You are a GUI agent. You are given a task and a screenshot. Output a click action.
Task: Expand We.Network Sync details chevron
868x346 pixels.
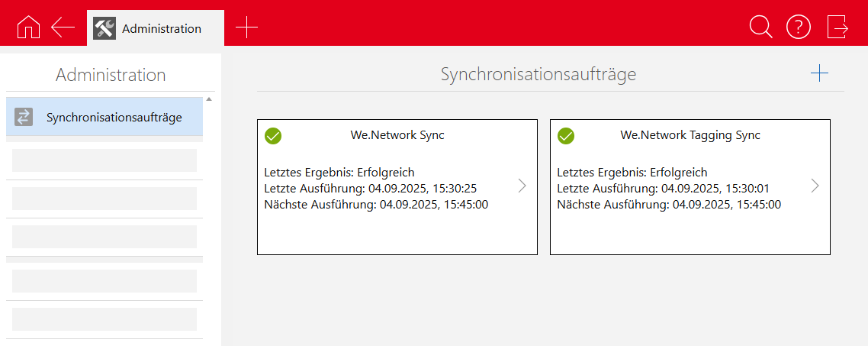coord(522,186)
